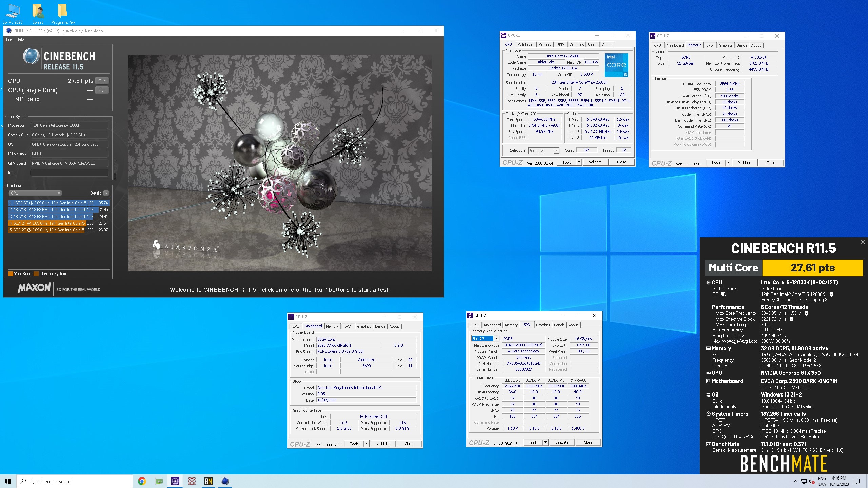The image size is (868, 488).
Task: Click verified shield next to Max Effective Clock
Action: 792,319
